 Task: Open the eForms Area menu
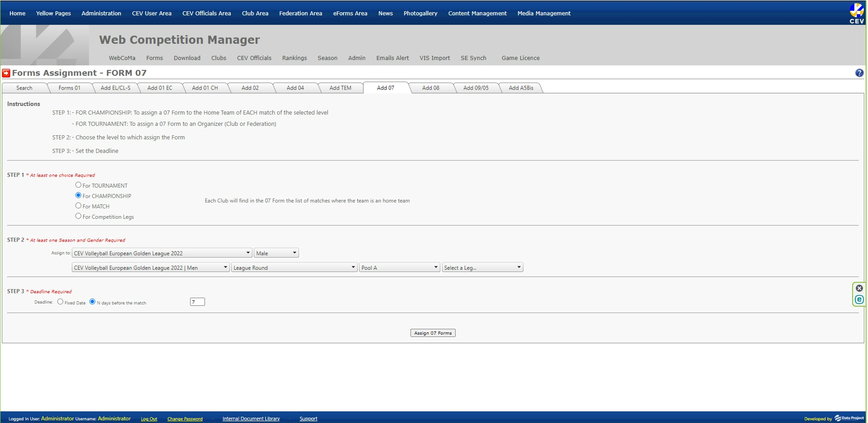[350, 13]
